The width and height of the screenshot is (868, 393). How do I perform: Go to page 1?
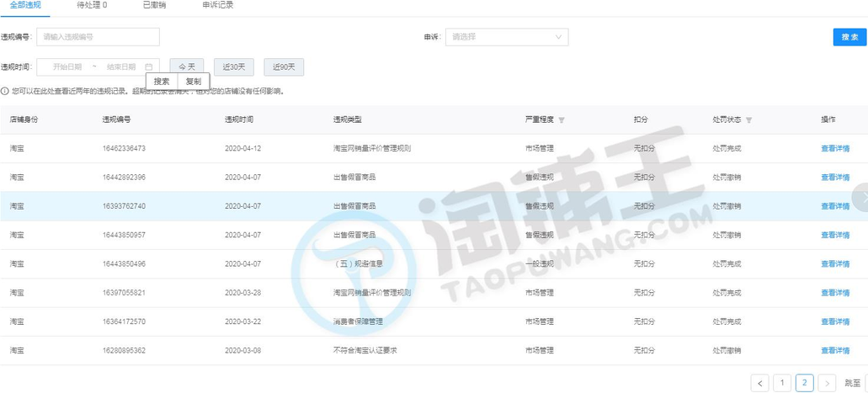pyautogui.click(x=782, y=383)
